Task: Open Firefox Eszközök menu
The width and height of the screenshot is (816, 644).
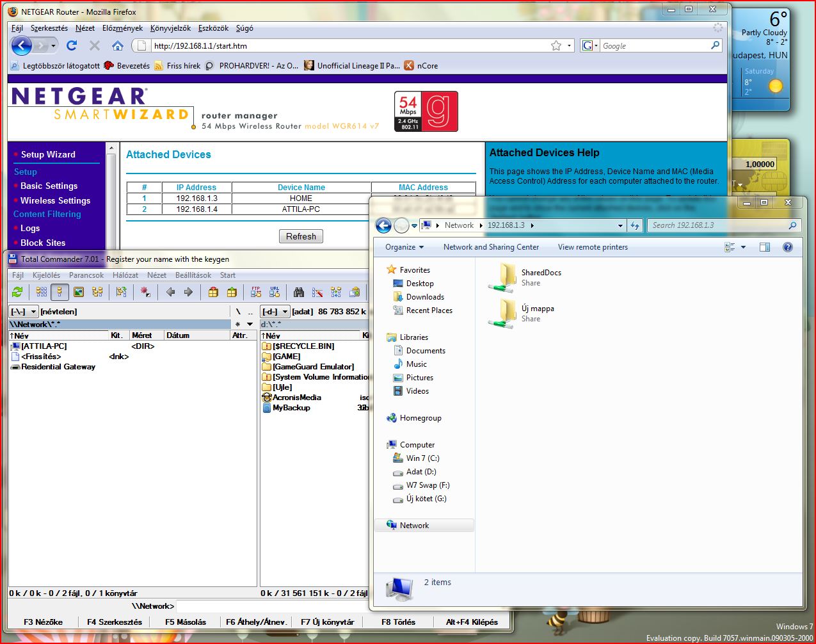Action: pos(213,28)
